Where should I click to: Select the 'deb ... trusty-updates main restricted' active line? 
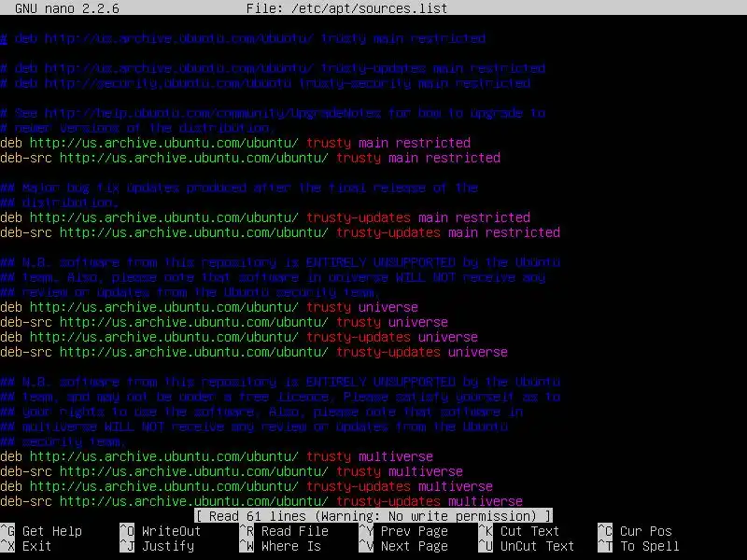point(265,217)
